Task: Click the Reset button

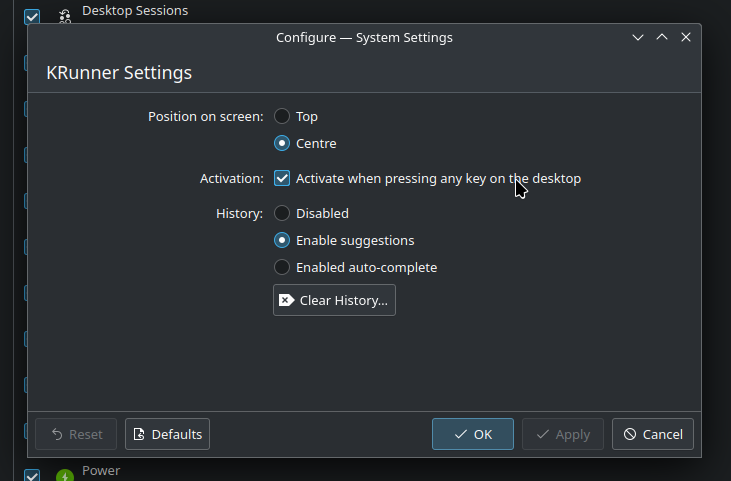Action: pyautogui.click(x=76, y=434)
